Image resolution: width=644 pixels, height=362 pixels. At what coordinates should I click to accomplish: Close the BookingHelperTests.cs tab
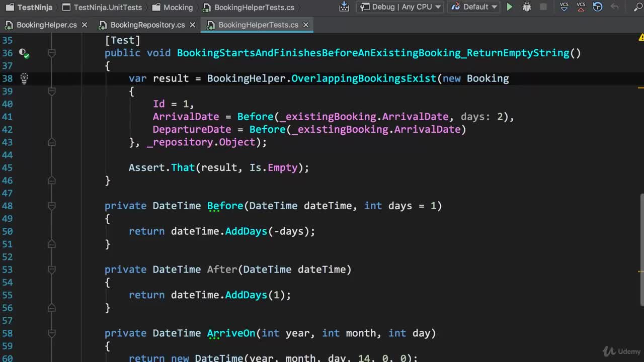point(305,25)
